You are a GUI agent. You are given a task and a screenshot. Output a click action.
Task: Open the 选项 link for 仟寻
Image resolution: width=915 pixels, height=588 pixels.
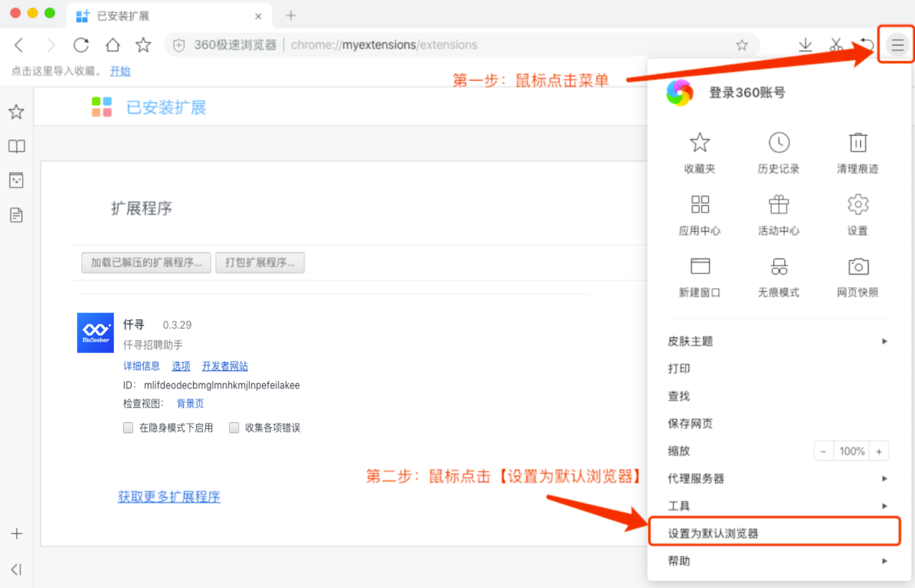click(x=181, y=366)
